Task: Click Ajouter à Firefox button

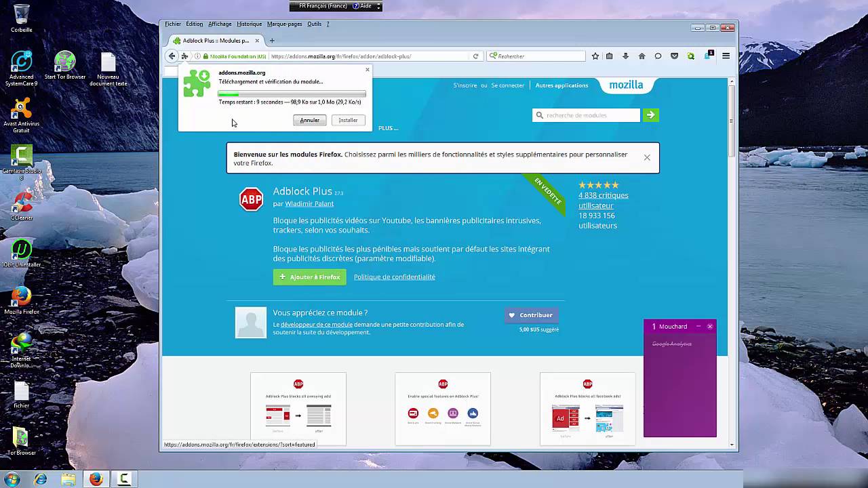Action: pos(310,277)
